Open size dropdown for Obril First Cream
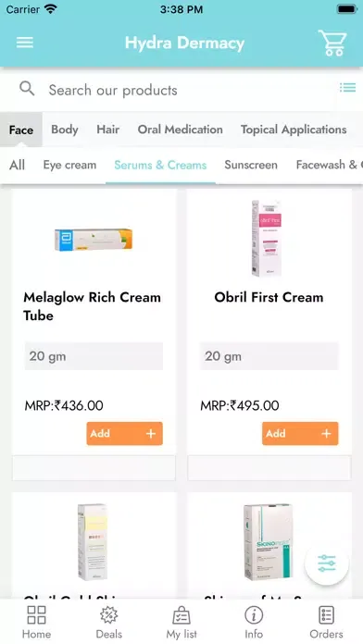 269,356
